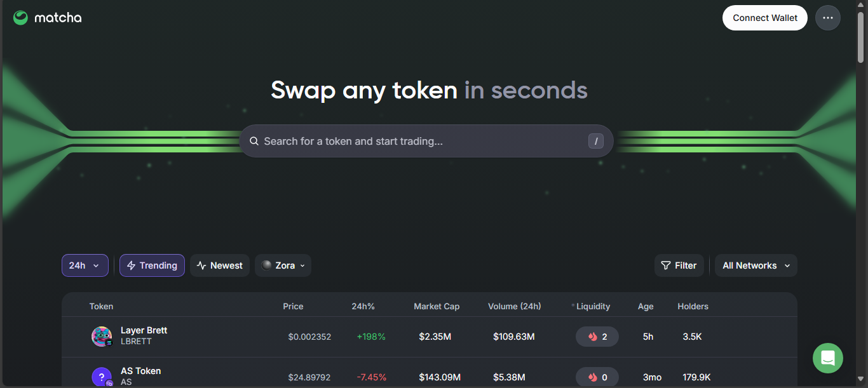Open the Filter button
The image size is (868, 388).
tap(679, 265)
